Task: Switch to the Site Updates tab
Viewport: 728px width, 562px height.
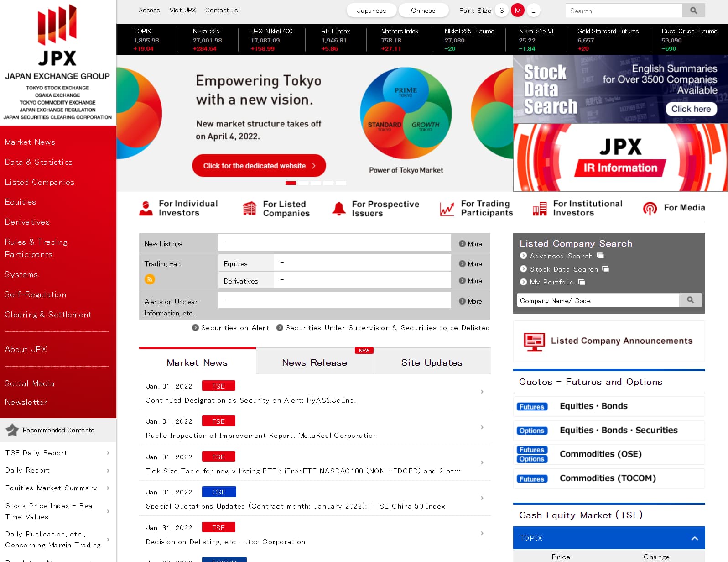Action: tap(432, 362)
